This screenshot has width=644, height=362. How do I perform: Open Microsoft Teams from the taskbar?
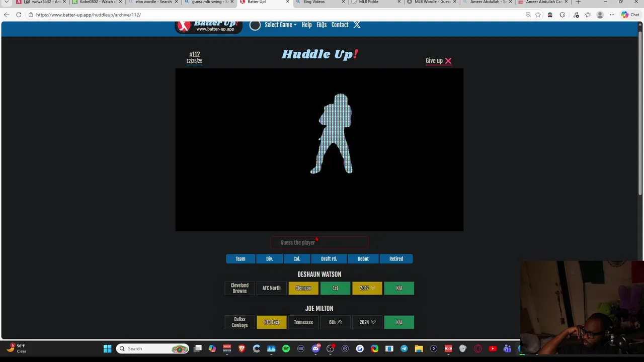[507, 348]
